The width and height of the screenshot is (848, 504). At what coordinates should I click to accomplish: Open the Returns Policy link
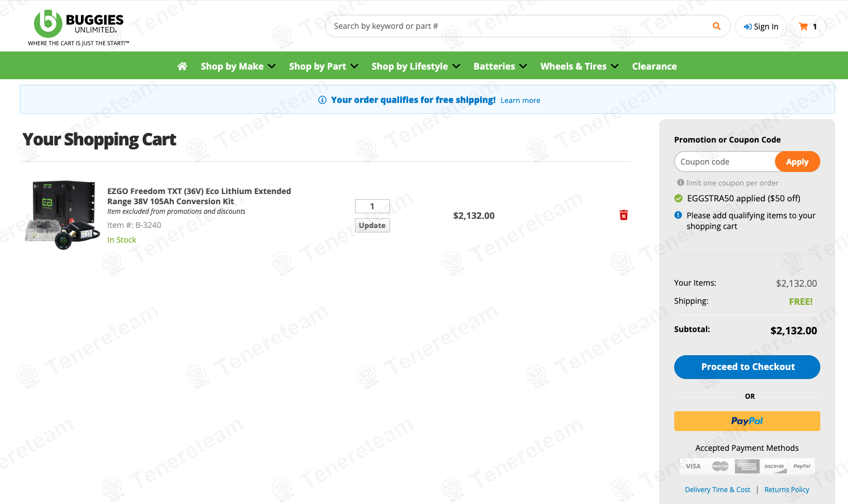click(x=786, y=490)
